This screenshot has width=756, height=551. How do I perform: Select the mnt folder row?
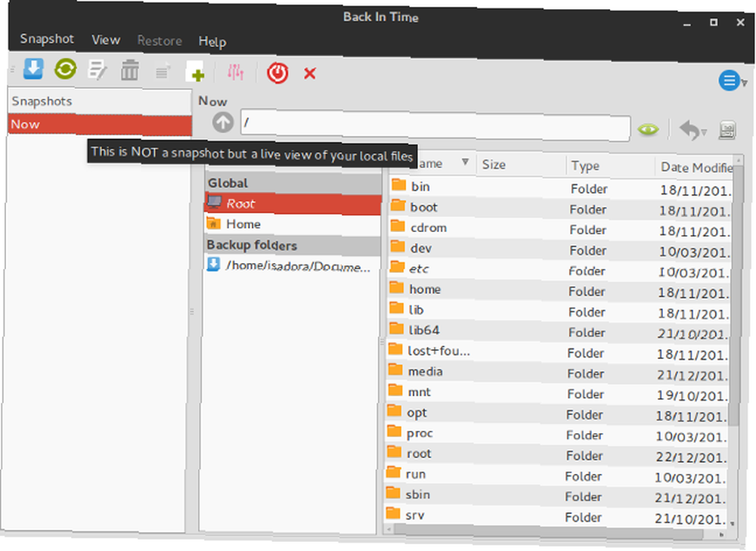557,394
